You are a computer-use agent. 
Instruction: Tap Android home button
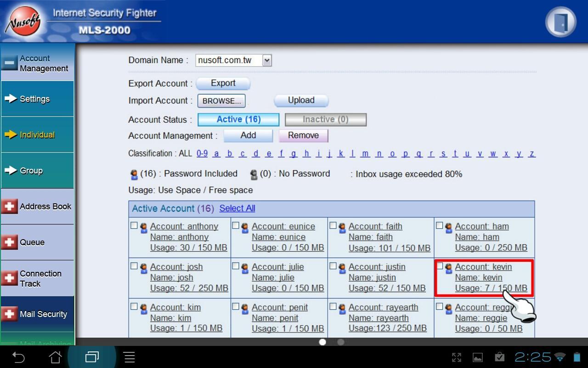(x=56, y=357)
